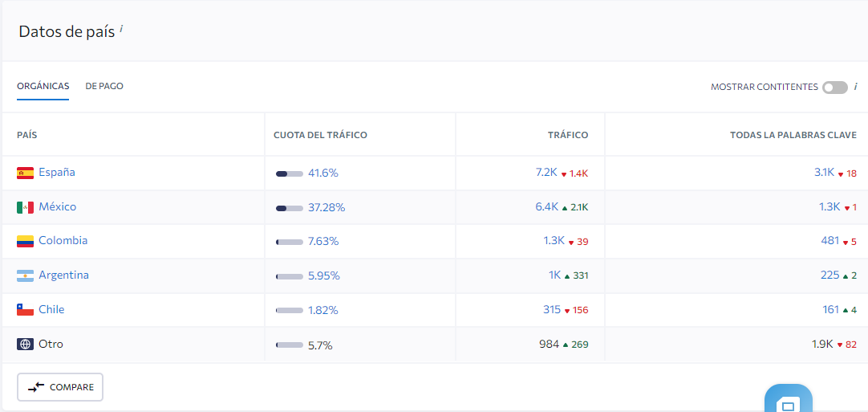868x412 pixels.
Task: Open info icon beside Mostrar contitentes toggle
Action: tap(855, 87)
